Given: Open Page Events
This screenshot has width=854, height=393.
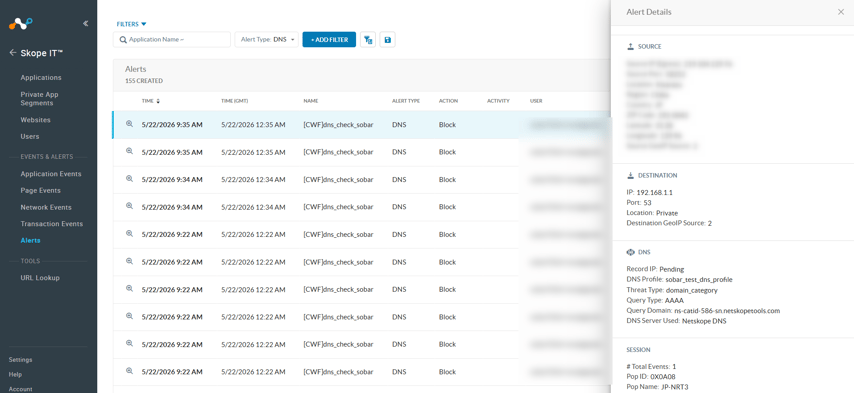Looking at the screenshot, I should pos(40,191).
